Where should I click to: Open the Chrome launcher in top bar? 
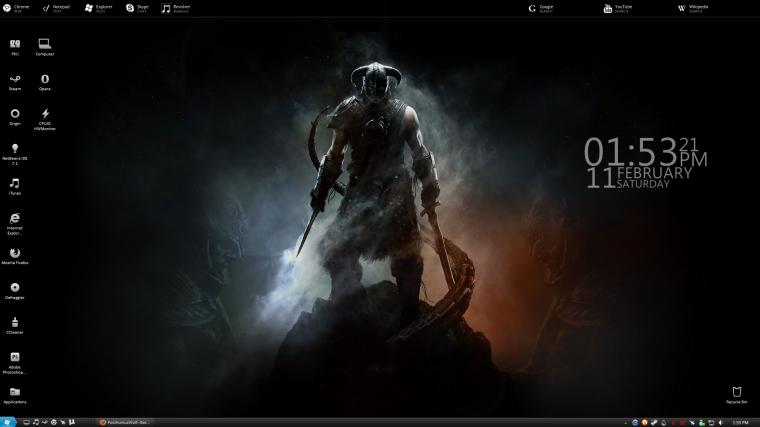click(16, 8)
